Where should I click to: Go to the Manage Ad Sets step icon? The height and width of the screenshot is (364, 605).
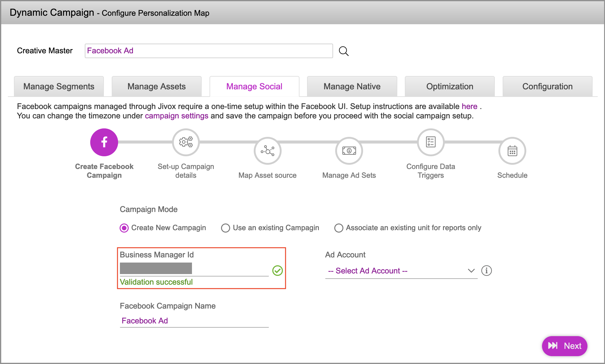click(x=349, y=151)
